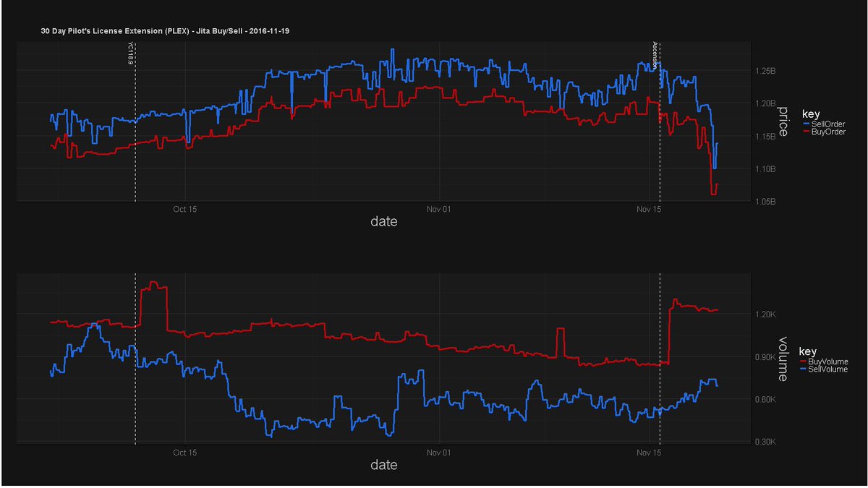Screen dimensions: 868x488
Task: Click the red BuyOrder legend line swatch
Action: pos(807,132)
